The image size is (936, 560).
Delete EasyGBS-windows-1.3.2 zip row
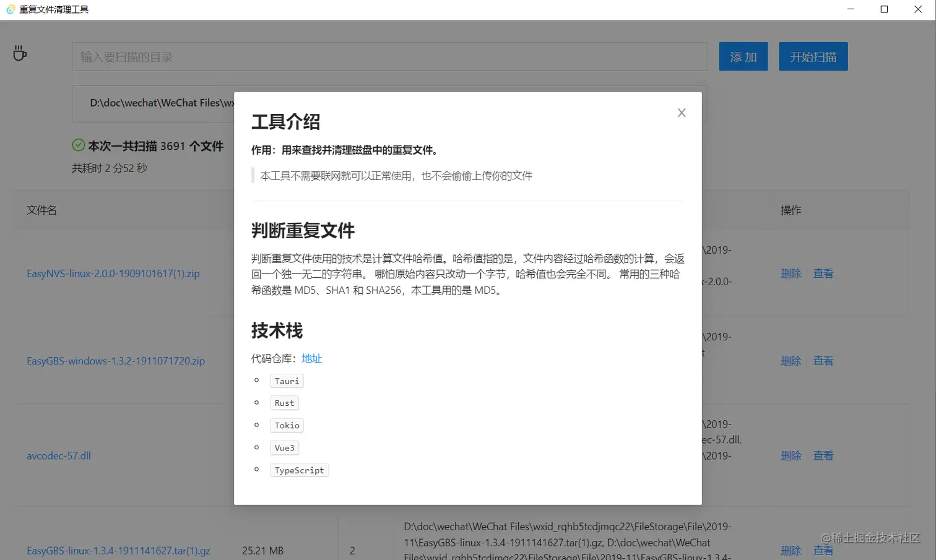tap(791, 361)
